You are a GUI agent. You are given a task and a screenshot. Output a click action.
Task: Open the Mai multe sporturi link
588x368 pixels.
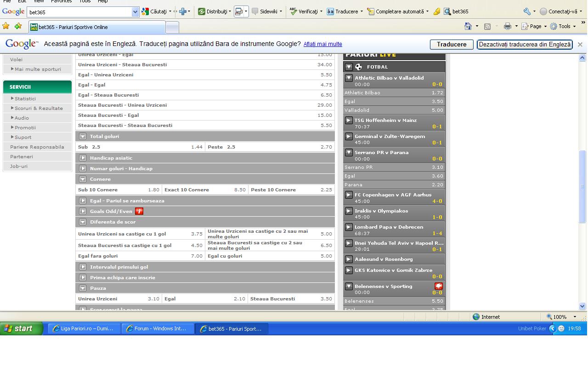coord(38,69)
